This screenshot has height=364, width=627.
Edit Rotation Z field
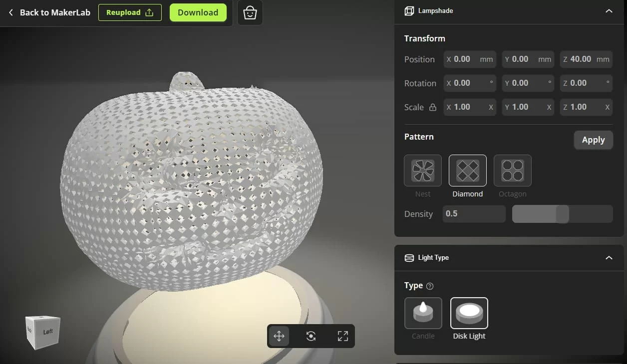(x=586, y=83)
